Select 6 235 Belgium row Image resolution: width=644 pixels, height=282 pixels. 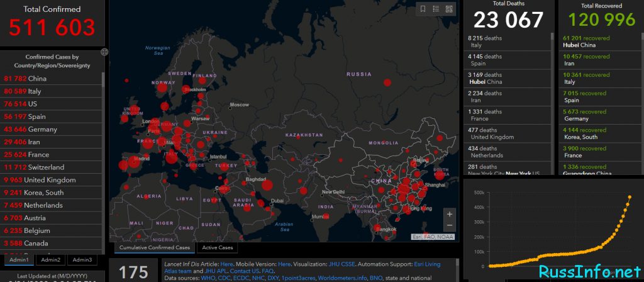(x=50, y=231)
